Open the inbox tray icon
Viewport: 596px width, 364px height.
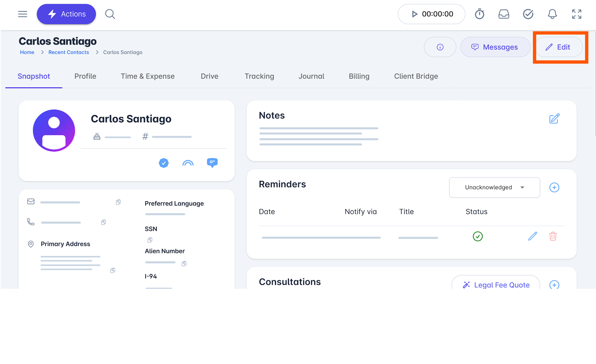pos(504,14)
